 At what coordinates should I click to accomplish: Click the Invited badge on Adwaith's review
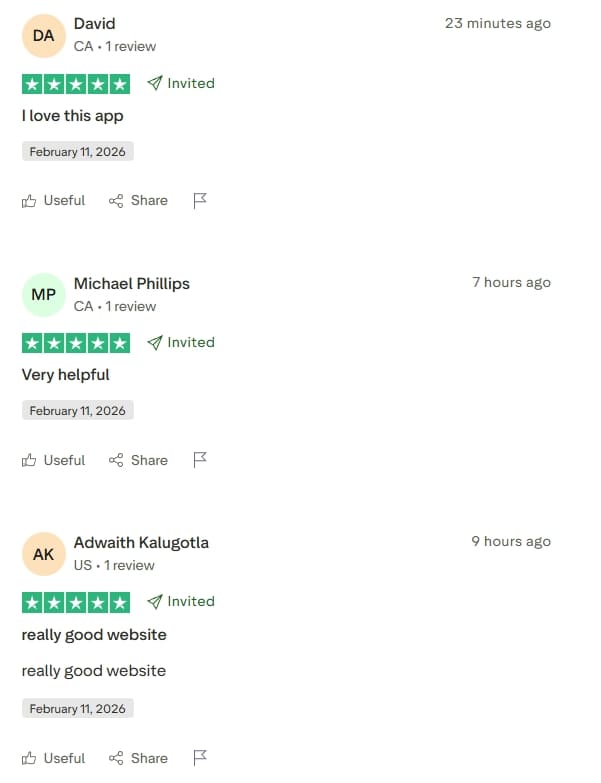pyautogui.click(x=181, y=601)
